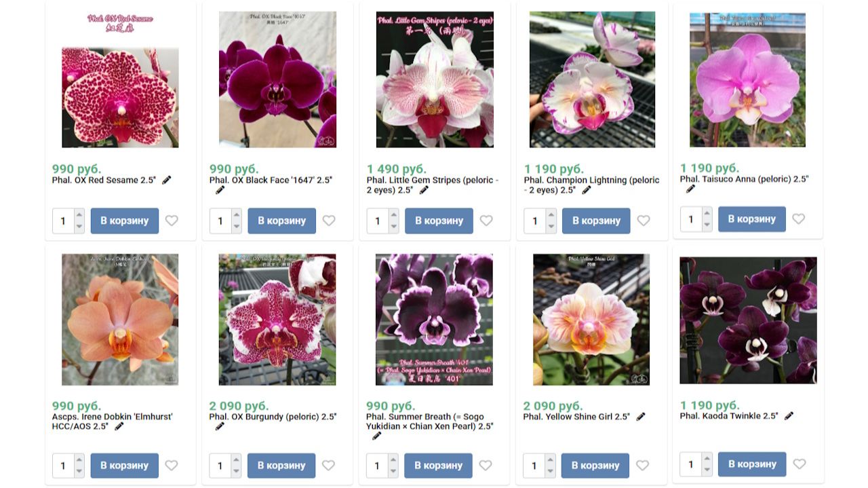Screen dimensions: 868x488
Task: Click pencil edit icon next to Phal. OX Red Sesame
Action: click(x=167, y=180)
